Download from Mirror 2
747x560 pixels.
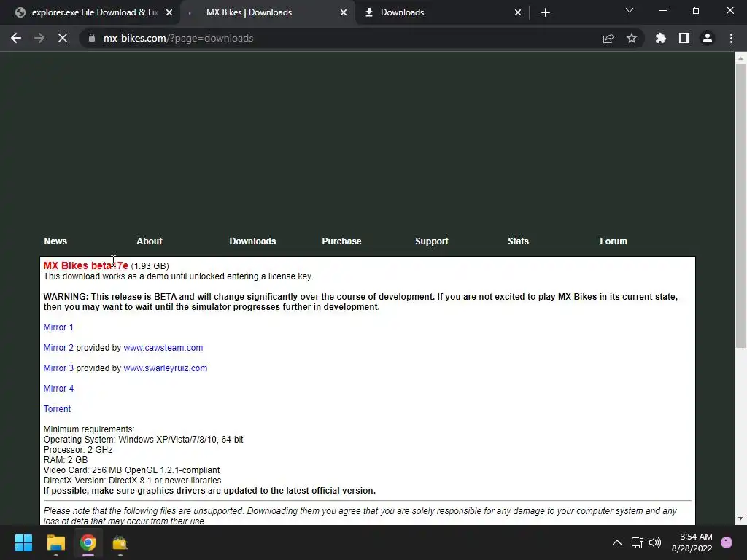pyautogui.click(x=58, y=348)
